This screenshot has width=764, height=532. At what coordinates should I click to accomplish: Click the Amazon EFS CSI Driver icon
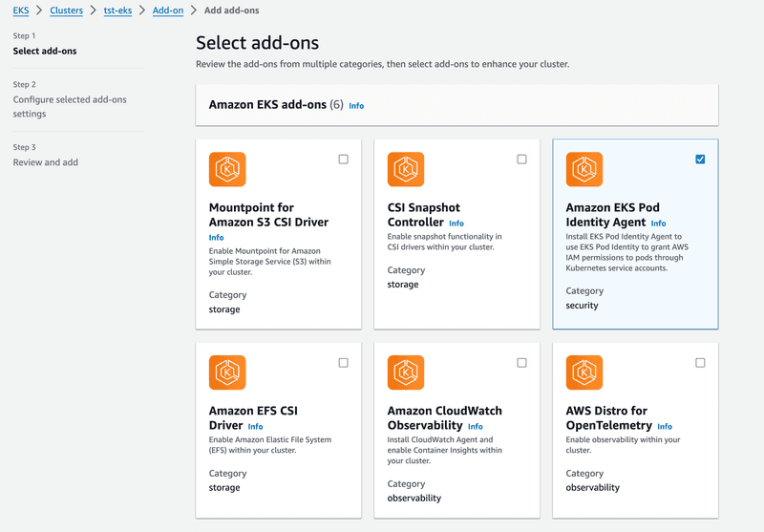pos(227,372)
